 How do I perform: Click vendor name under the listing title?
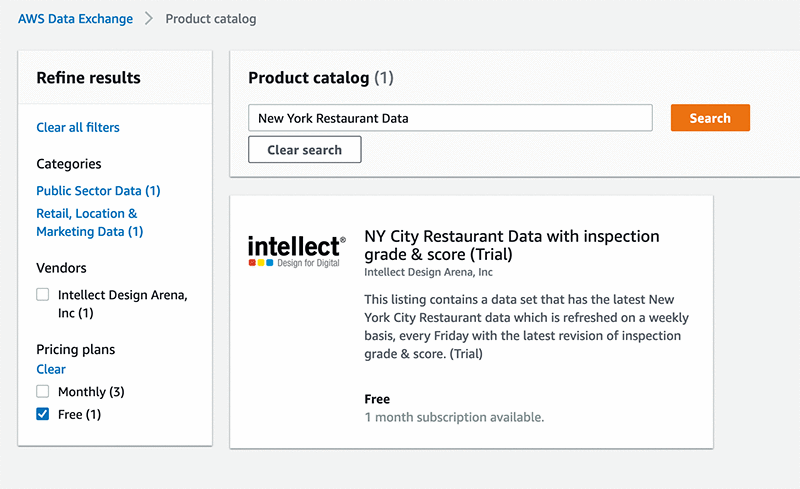click(428, 272)
